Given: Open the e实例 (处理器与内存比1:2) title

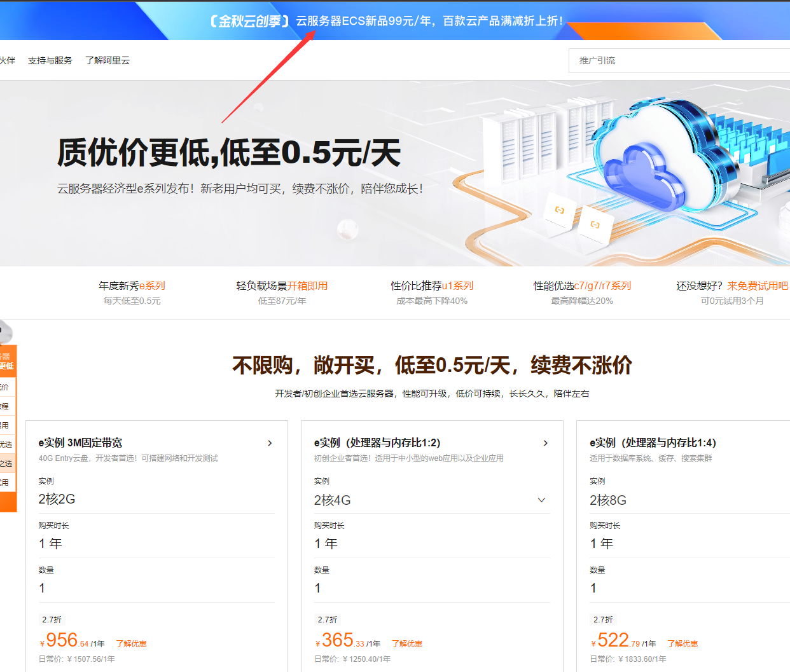Looking at the screenshot, I should (x=377, y=442).
